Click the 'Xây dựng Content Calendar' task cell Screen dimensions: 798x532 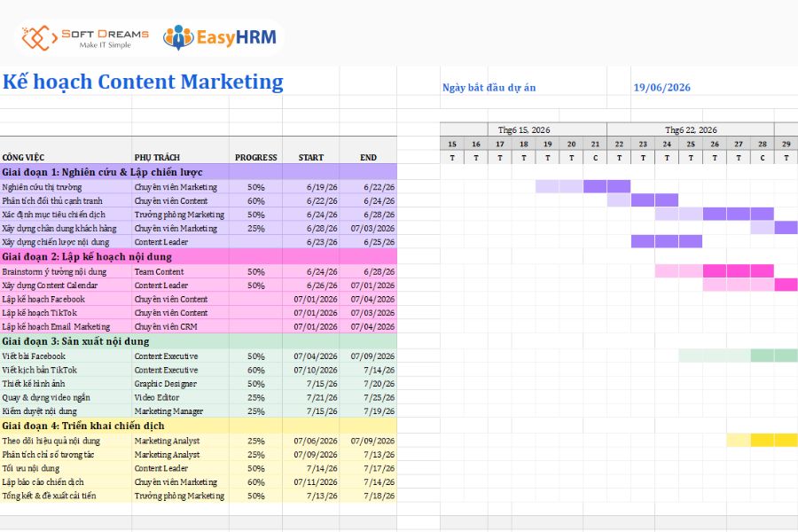coord(66,286)
